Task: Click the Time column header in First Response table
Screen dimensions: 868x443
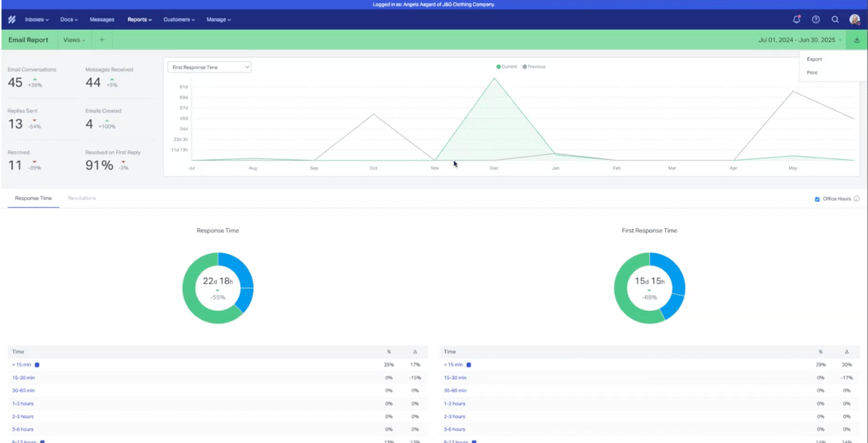Action: (x=450, y=351)
